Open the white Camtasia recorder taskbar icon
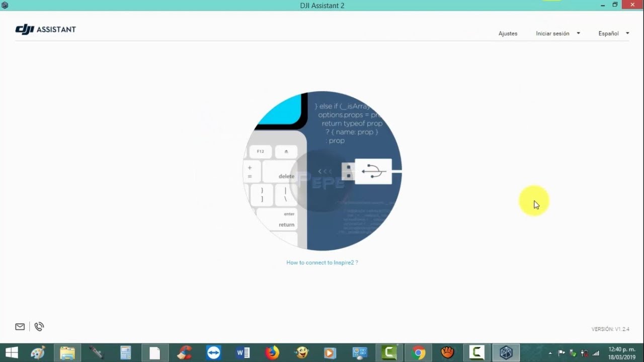The height and width of the screenshot is (362, 644). 476,353
